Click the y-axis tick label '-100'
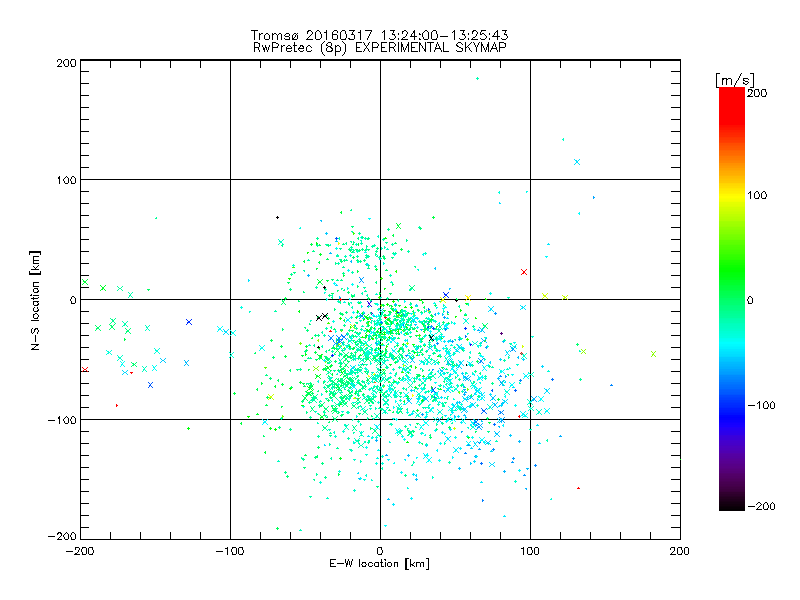The width and height of the screenshot is (800, 600). [62, 420]
